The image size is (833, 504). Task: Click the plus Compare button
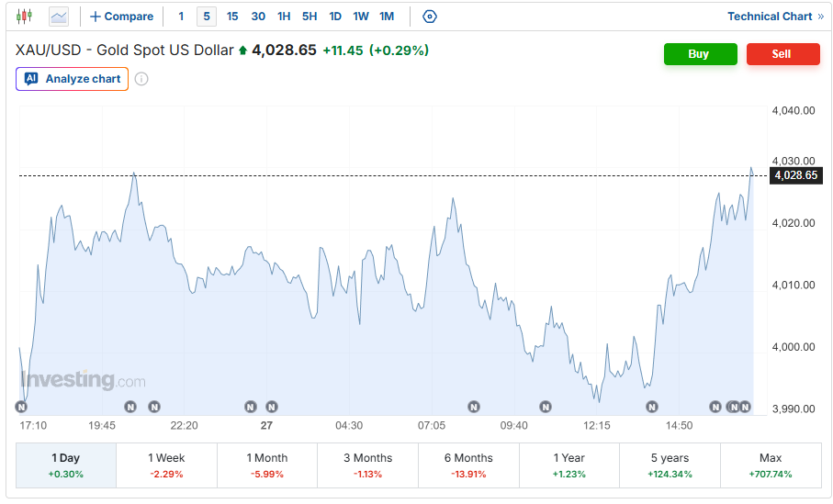point(121,17)
